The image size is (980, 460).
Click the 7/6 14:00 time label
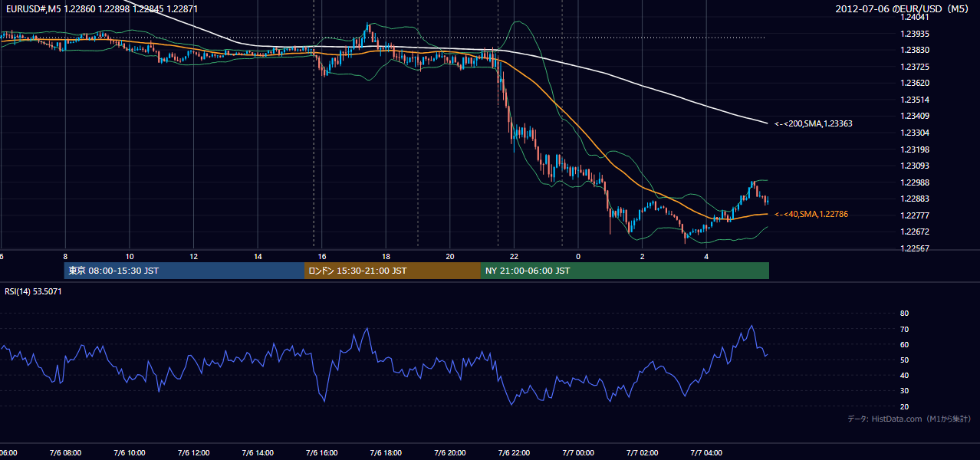pyautogui.click(x=258, y=452)
